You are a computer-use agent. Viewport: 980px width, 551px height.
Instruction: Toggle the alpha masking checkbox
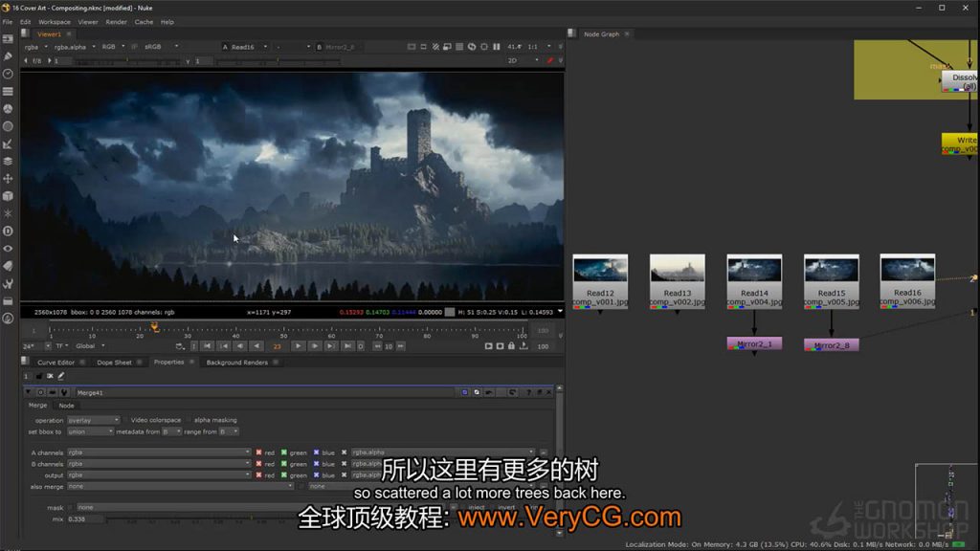tap(189, 420)
